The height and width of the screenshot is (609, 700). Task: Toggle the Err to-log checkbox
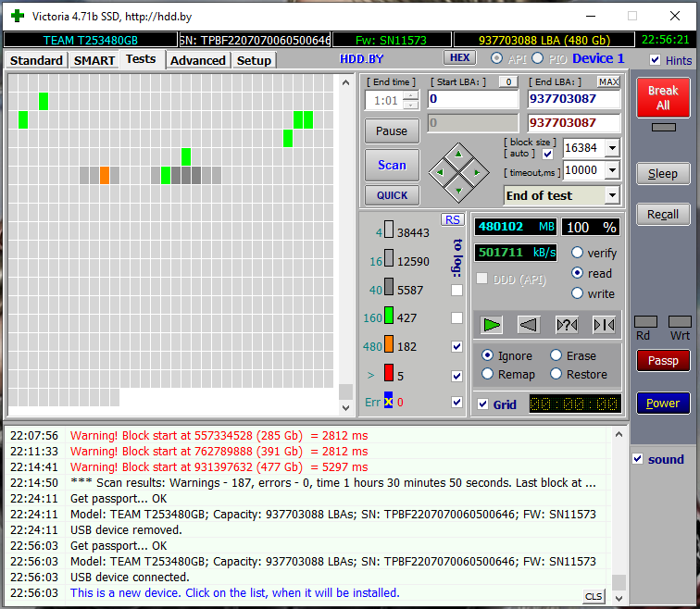[x=456, y=402]
